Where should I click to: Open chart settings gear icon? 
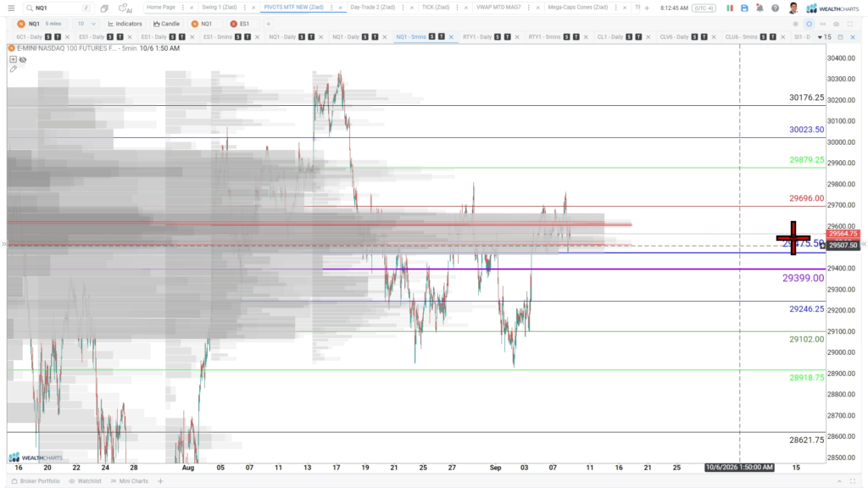(795, 24)
